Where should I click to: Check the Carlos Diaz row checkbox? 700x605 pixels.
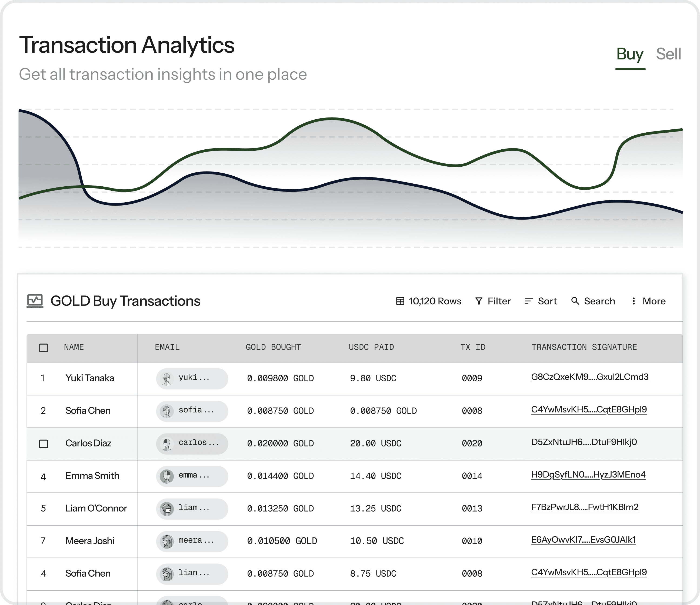click(x=44, y=443)
